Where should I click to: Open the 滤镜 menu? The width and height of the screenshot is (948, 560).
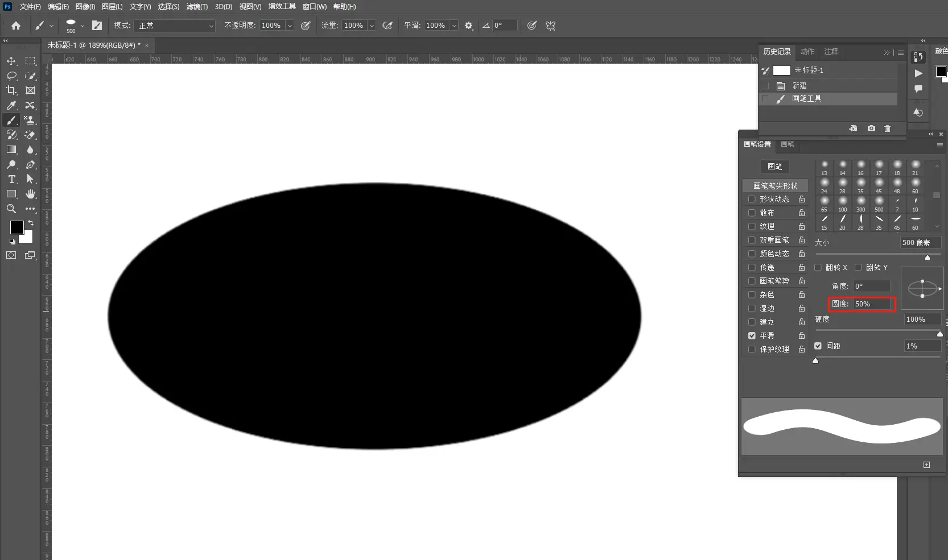[196, 7]
